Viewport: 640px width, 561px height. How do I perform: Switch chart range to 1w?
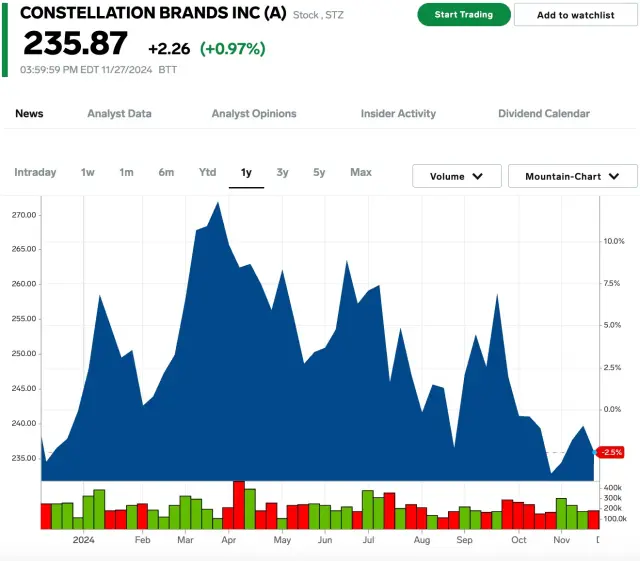pos(88,173)
